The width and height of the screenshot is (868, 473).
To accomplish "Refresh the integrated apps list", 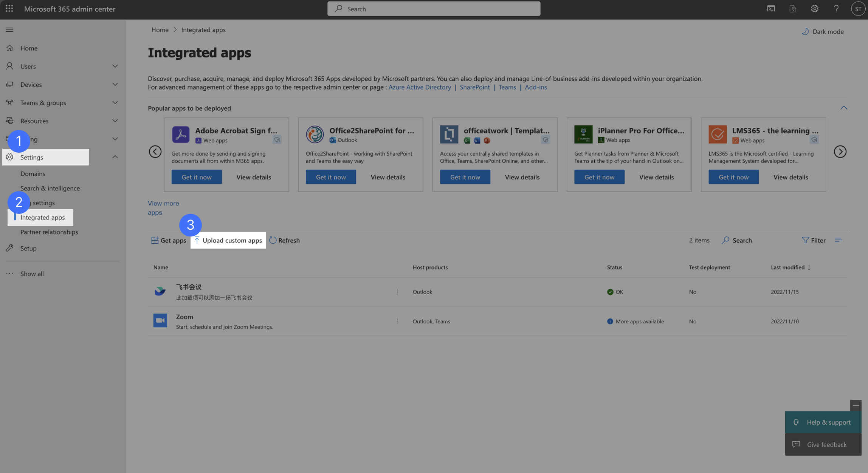I will pyautogui.click(x=285, y=240).
